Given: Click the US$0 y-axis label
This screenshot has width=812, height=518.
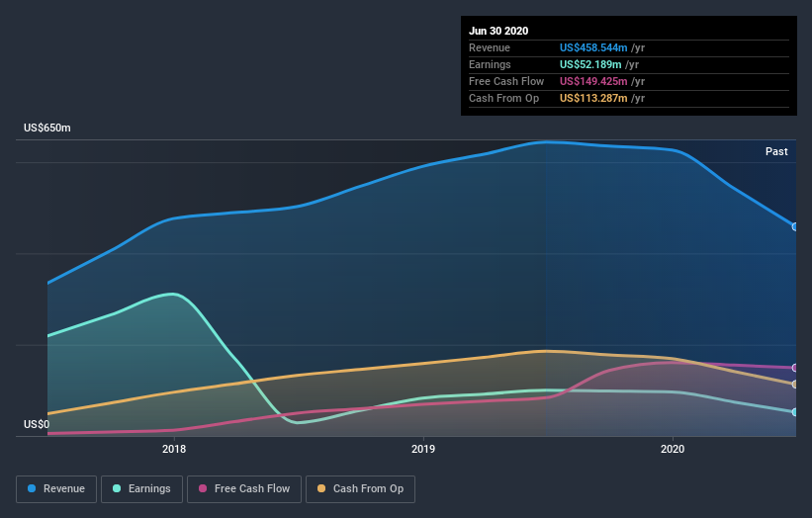Looking at the screenshot, I should [37, 424].
